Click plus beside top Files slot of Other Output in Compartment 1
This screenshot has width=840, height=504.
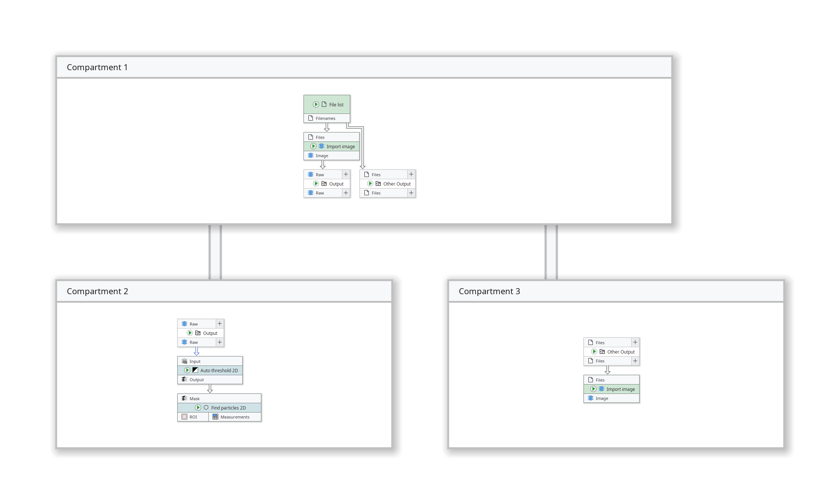point(411,174)
